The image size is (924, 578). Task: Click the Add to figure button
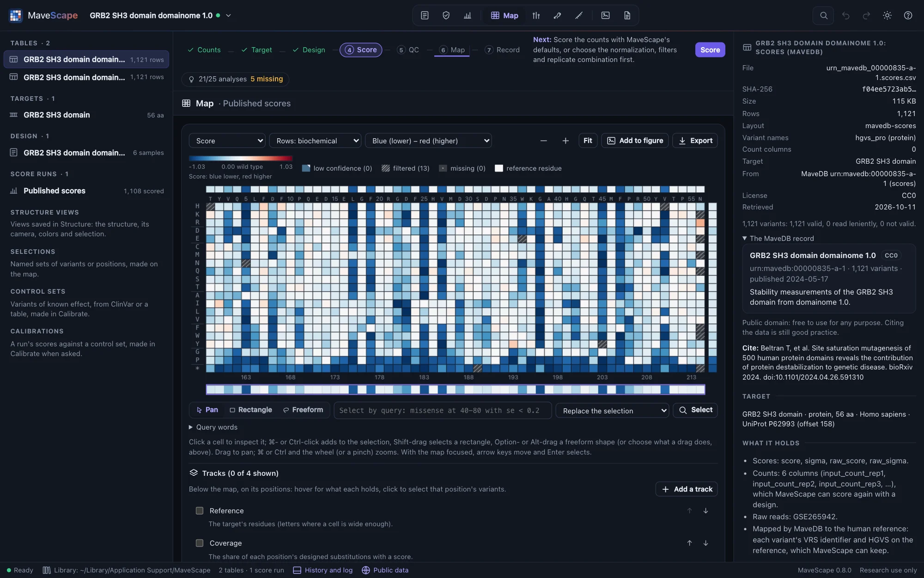tap(635, 141)
